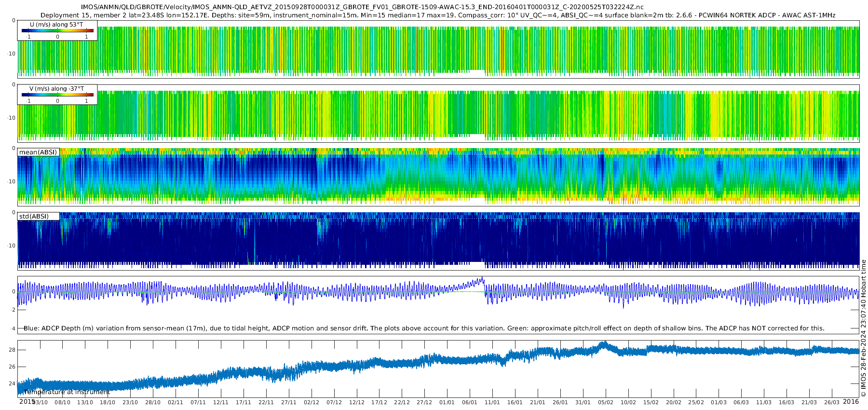
Task: Click the 16/03 date tick label
Action: pos(787,402)
